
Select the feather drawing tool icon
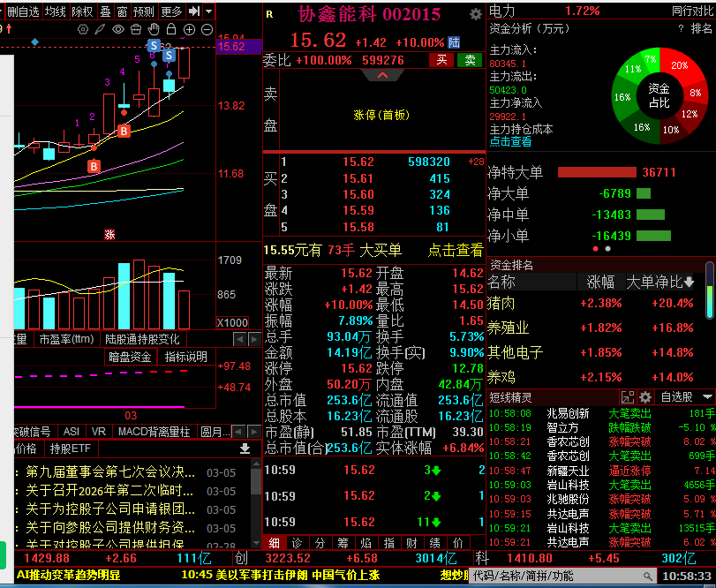(100, 30)
